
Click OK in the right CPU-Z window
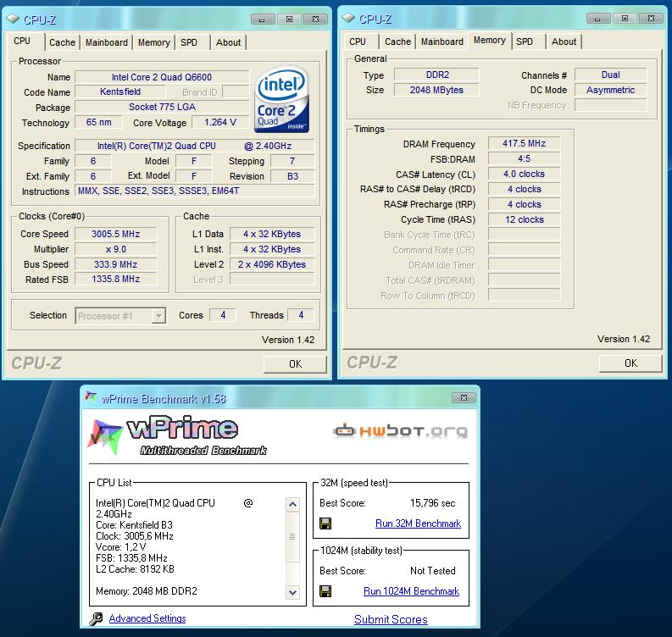(x=630, y=363)
